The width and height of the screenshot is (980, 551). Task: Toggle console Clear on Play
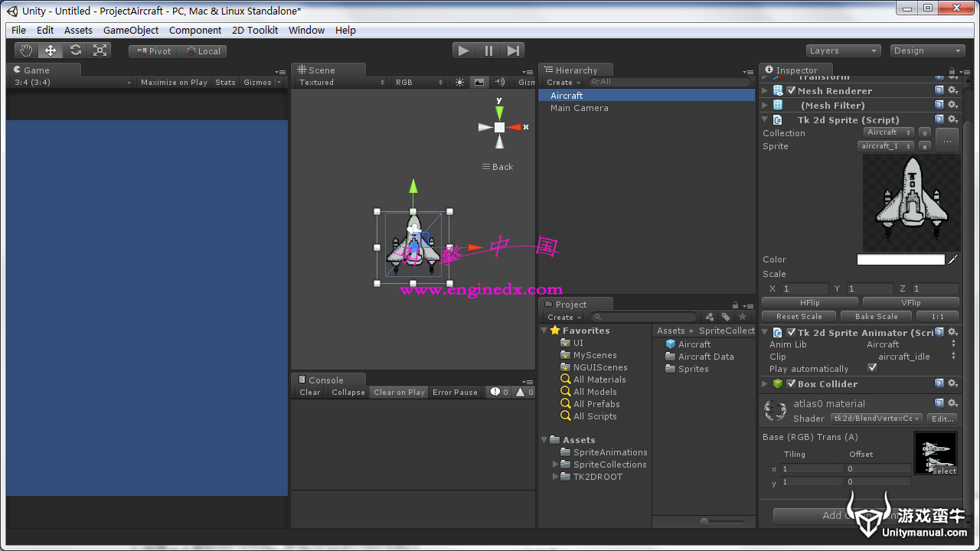tap(399, 392)
